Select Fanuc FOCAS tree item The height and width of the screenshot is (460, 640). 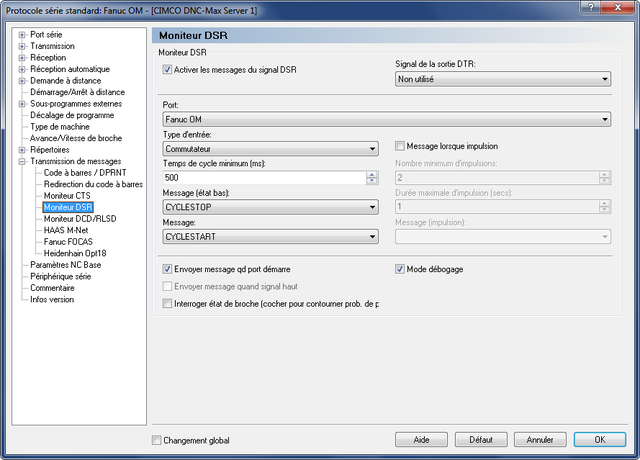tap(68, 242)
